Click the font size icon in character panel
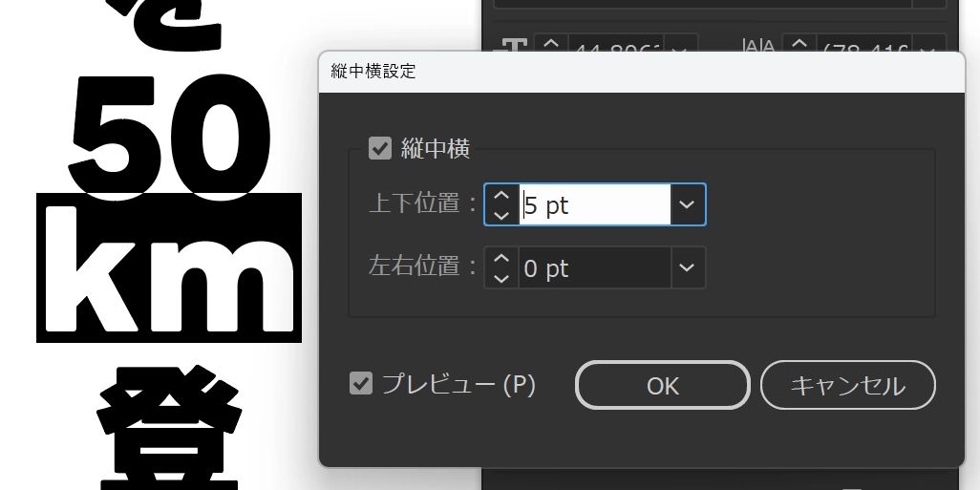Screen dimensions: 980x490 point(514,47)
